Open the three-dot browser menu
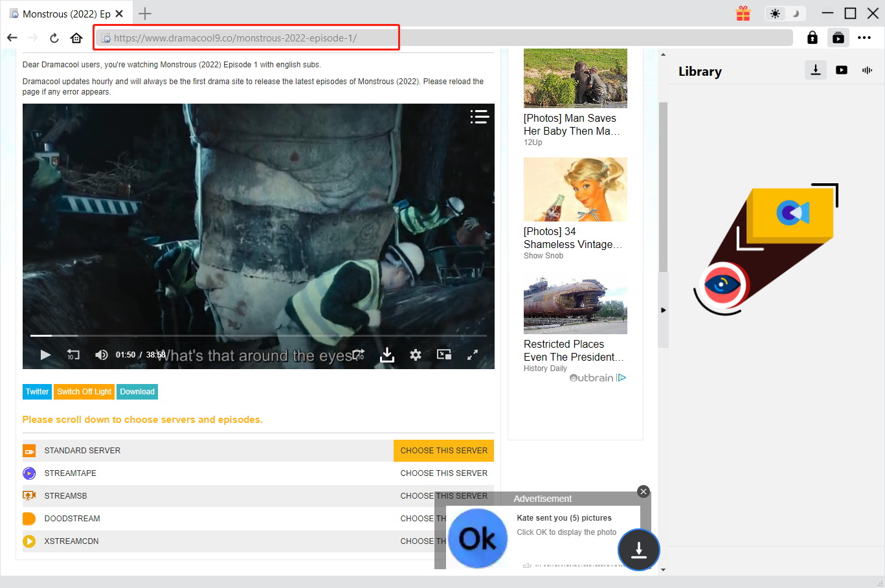The height and width of the screenshot is (588, 885). (x=864, y=37)
